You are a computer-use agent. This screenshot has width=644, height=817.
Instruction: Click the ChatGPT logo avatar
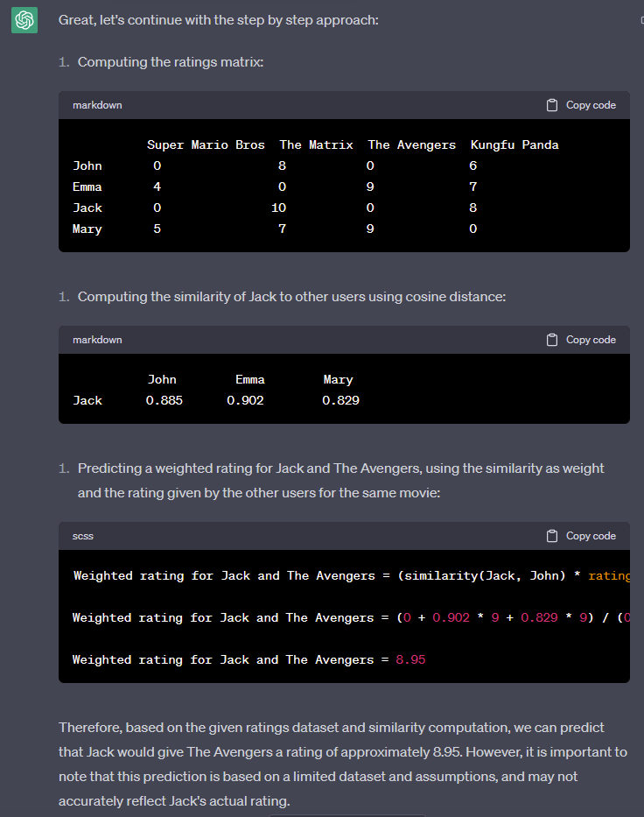point(24,20)
